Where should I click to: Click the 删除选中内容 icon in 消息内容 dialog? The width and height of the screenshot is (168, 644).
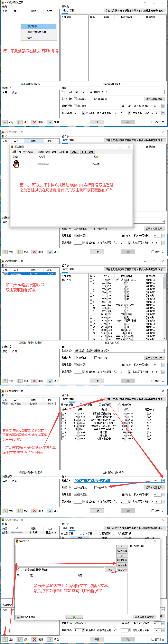(18, 617)
